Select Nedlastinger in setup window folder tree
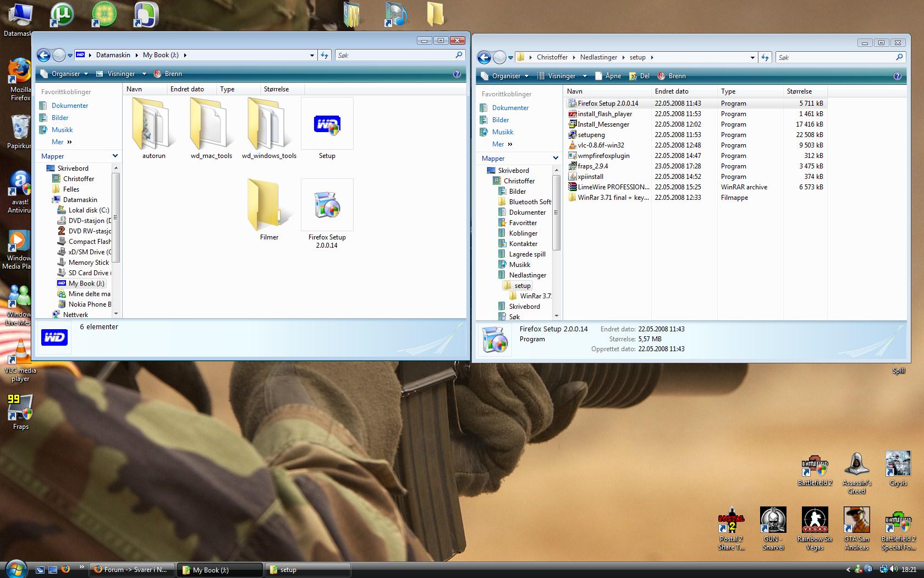 point(522,275)
